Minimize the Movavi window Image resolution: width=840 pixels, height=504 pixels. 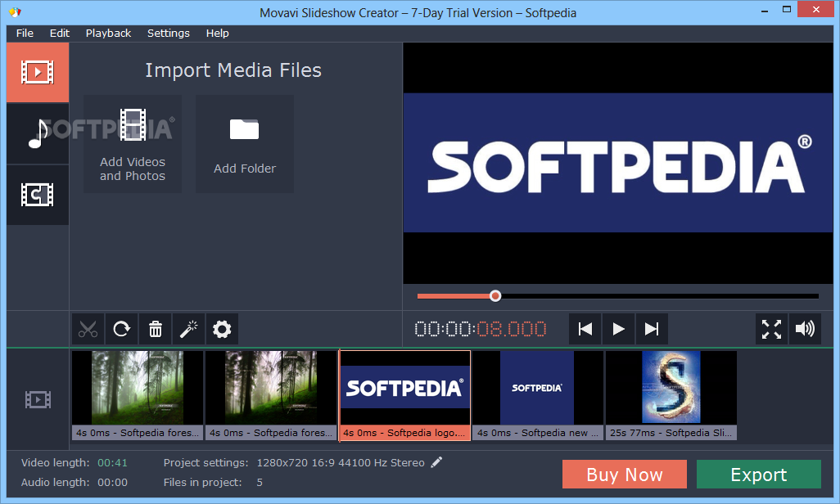point(765,10)
